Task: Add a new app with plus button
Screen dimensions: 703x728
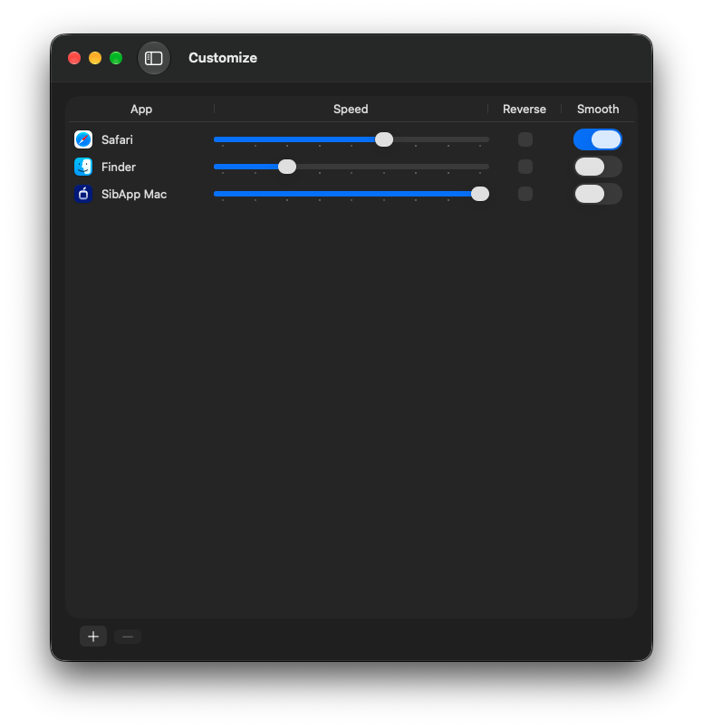Action: 93,636
